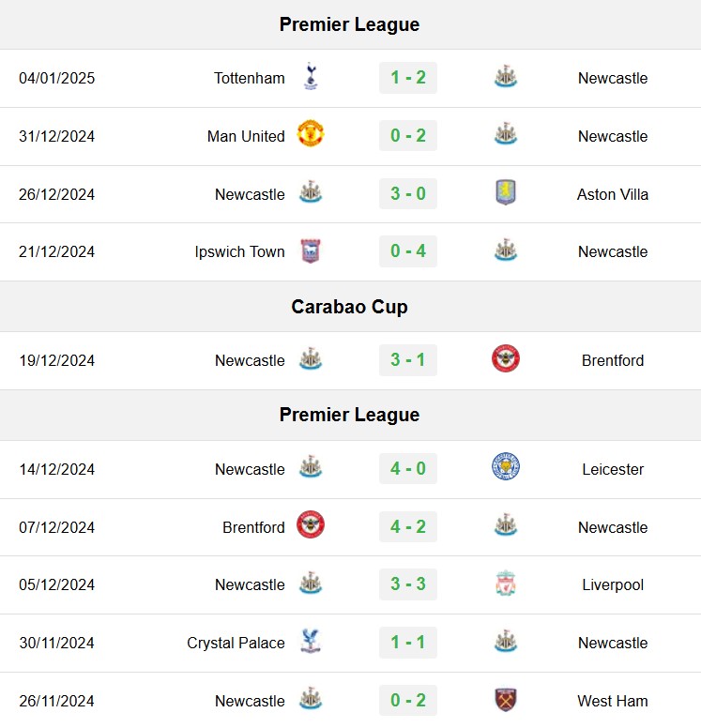Click Brentford crest in Carabao Cup row
Image resolution: width=701 pixels, height=728 pixels.
coord(506,358)
